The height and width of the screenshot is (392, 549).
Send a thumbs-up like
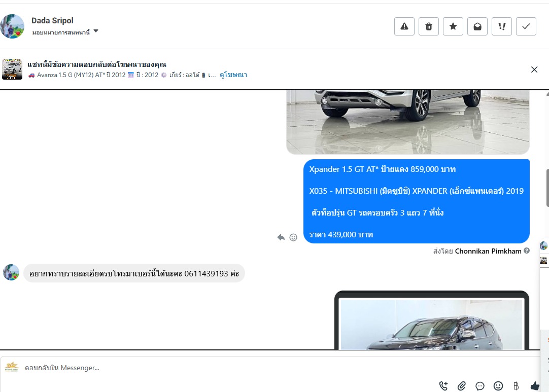[535, 386]
